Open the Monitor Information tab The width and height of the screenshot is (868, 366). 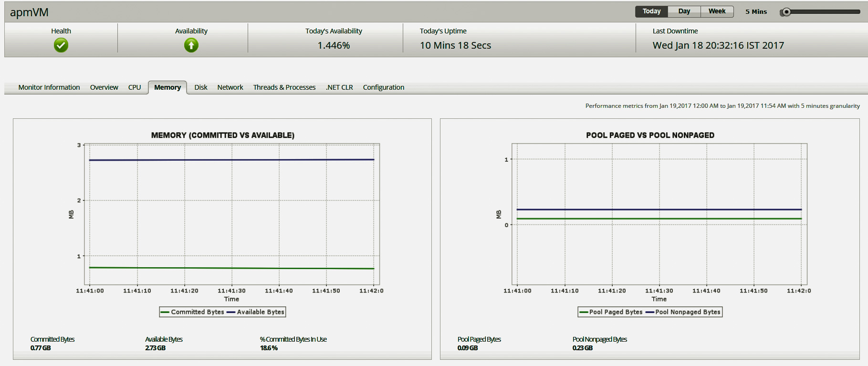coord(49,87)
